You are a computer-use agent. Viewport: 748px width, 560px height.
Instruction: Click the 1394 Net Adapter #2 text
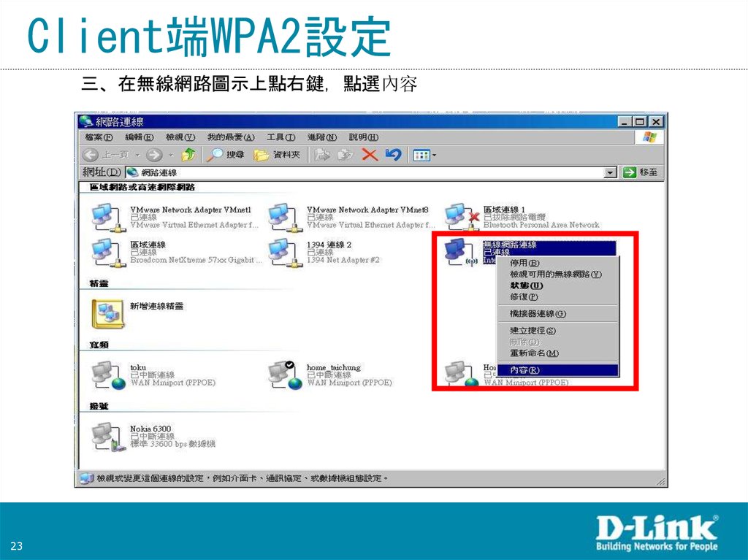coord(343,260)
